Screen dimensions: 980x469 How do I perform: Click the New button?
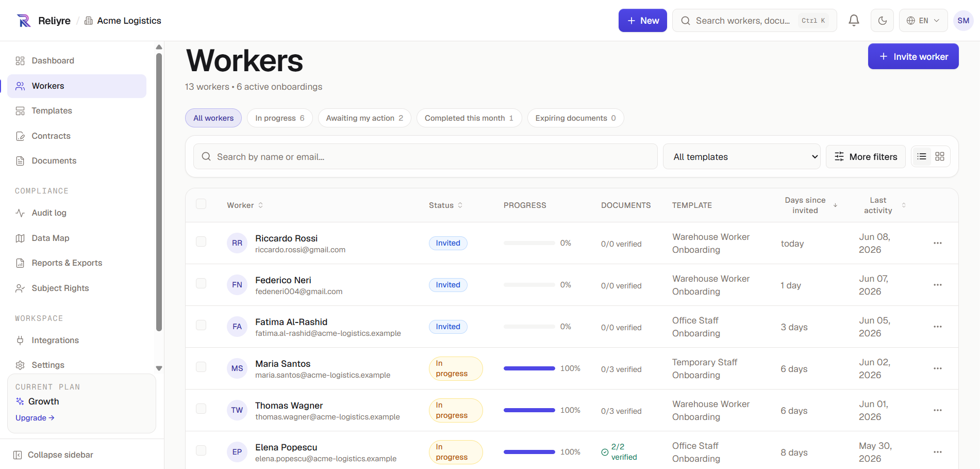click(643, 21)
